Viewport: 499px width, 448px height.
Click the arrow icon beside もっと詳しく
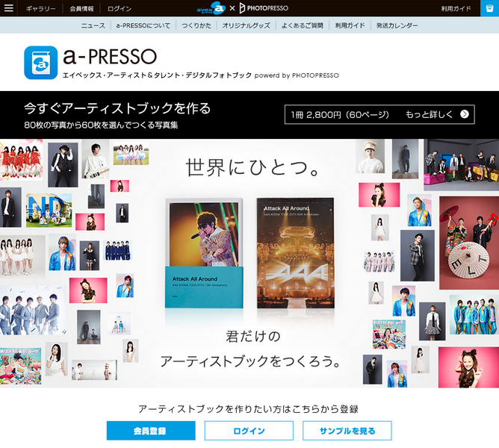click(x=465, y=114)
